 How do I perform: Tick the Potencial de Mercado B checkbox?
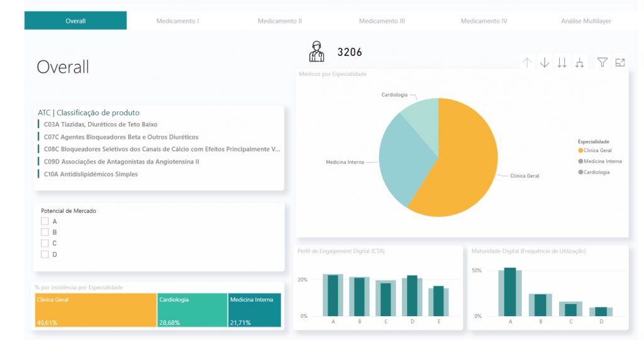coord(45,232)
